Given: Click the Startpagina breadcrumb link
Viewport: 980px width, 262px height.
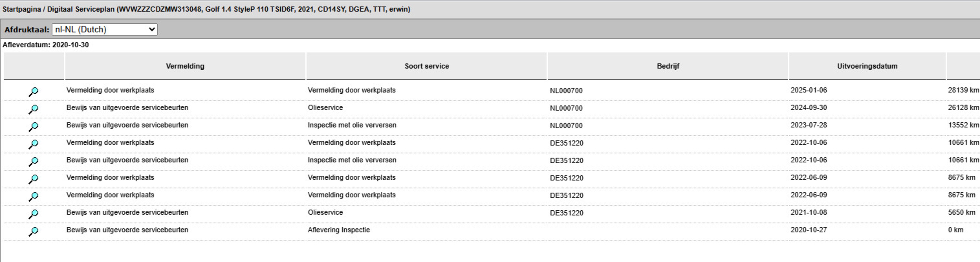Looking at the screenshot, I should point(22,9).
